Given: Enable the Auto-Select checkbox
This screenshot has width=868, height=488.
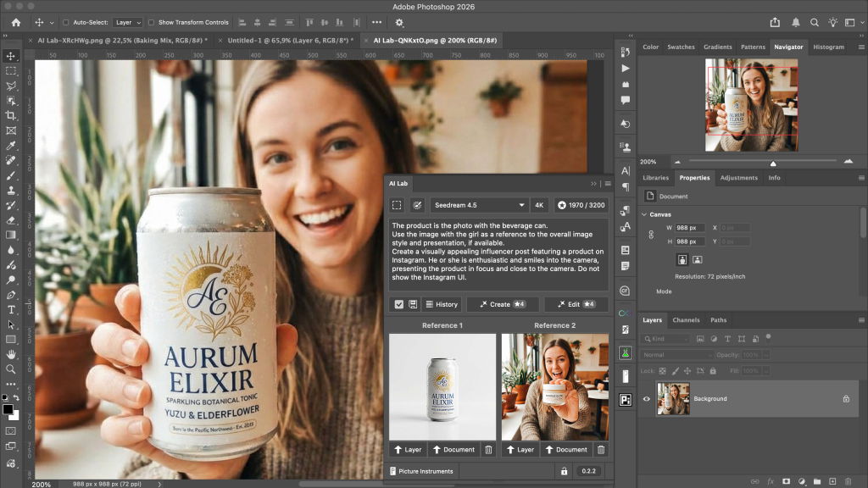Looking at the screenshot, I should 66,23.
